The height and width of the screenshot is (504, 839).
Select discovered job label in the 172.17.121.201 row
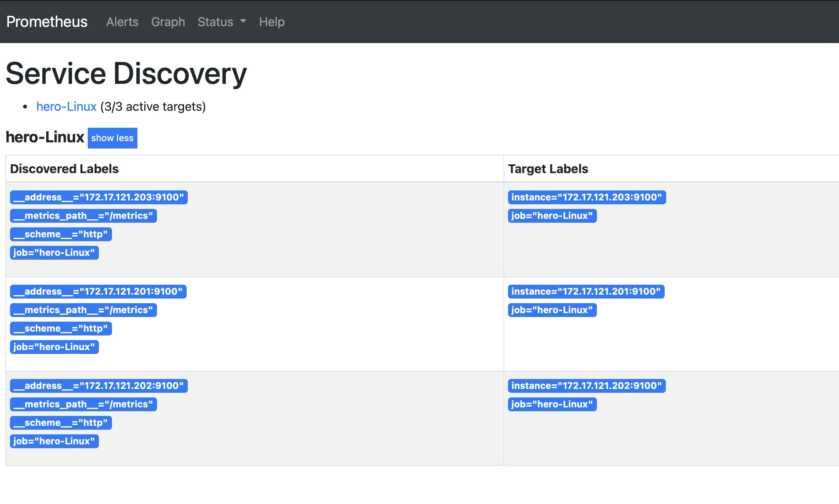[54, 347]
